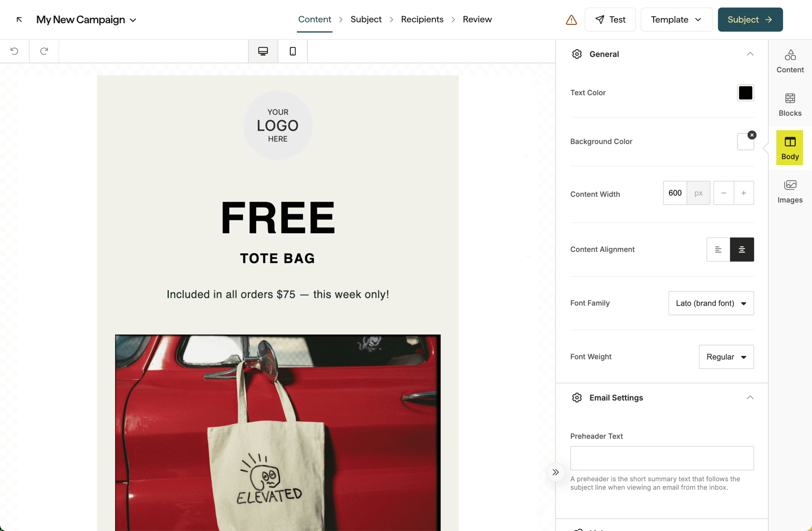The image size is (812, 531).
Task: Open the My New Campaign menu
Action: 86,19
